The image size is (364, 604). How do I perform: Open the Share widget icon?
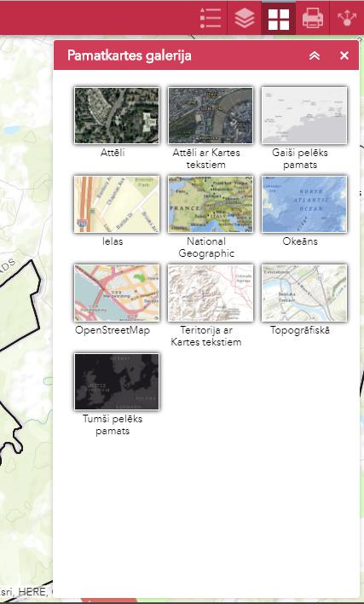click(347, 18)
